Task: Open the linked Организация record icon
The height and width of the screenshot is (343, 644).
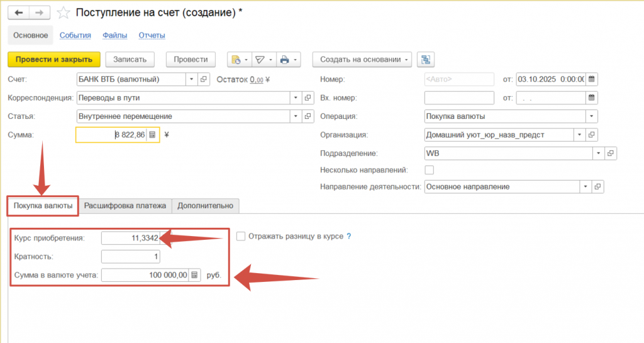Action: [x=591, y=135]
